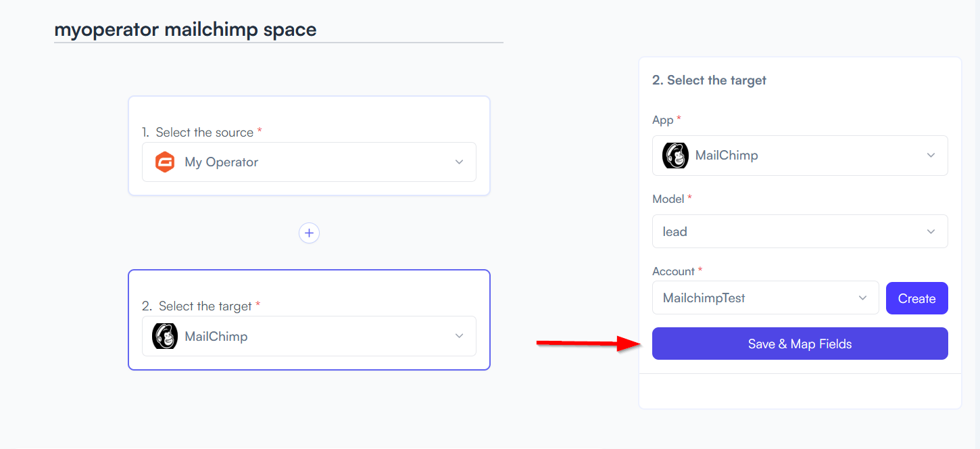Select the '1. Select the source' step label
The width and height of the screenshot is (980, 449).
tap(201, 133)
